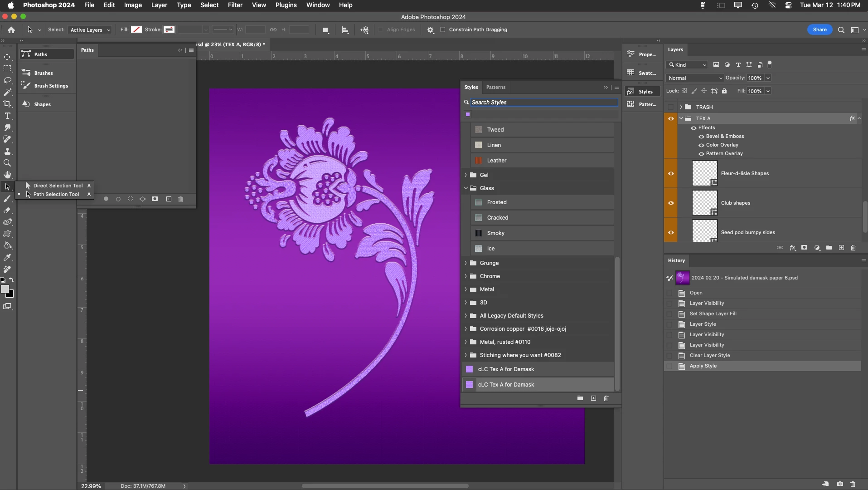Image resolution: width=868 pixels, height=490 pixels.
Task: Expand the Grunge styles folder
Action: tap(466, 263)
